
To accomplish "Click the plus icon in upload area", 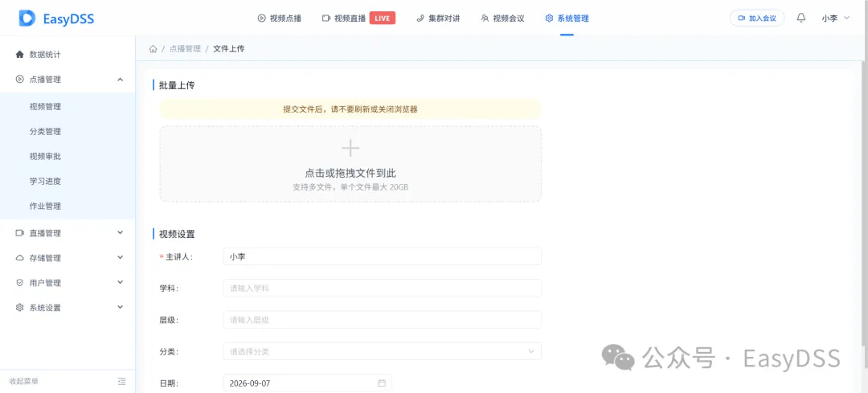I will point(350,148).
